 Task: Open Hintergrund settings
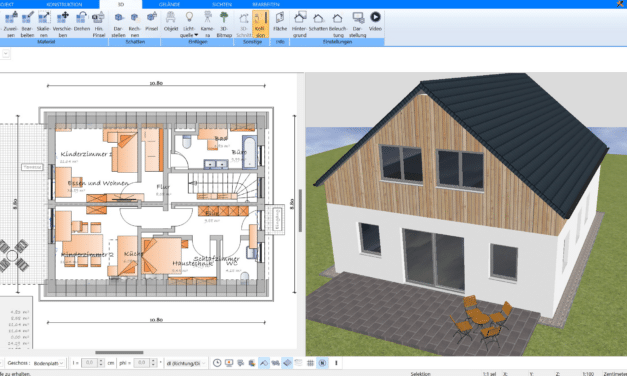pyautogui.click(x=299, y=24)
